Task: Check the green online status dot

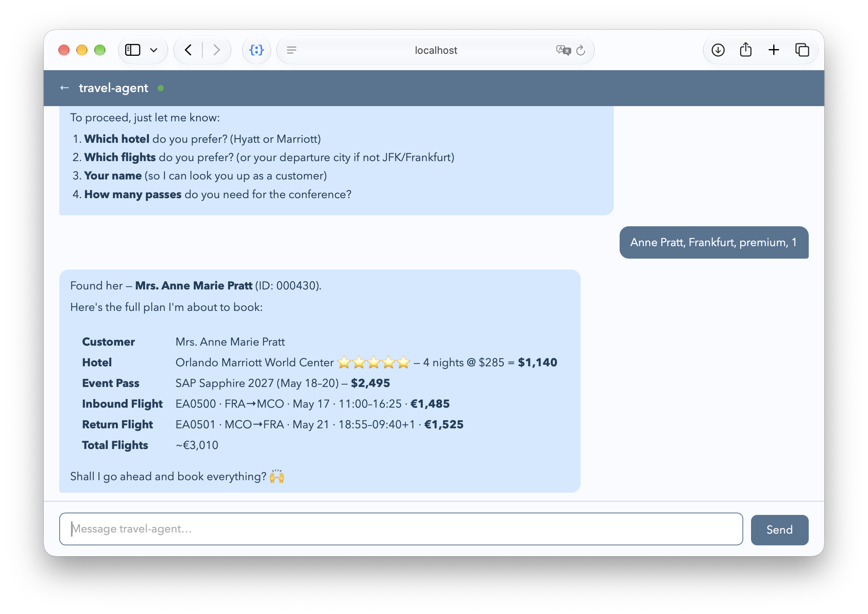Action: [161, 88]
